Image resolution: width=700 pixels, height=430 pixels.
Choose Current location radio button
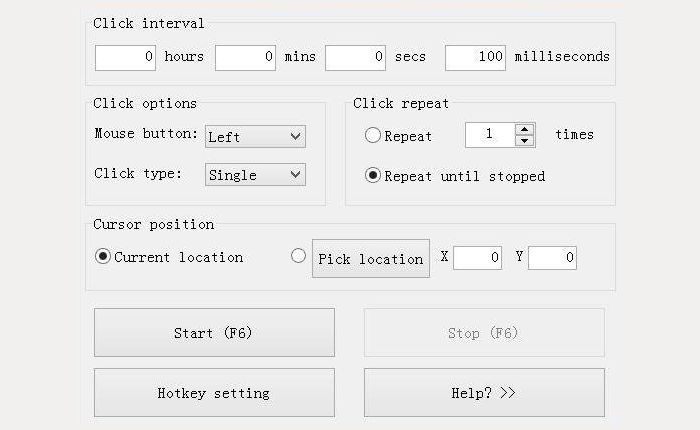(x=103, y=257)
